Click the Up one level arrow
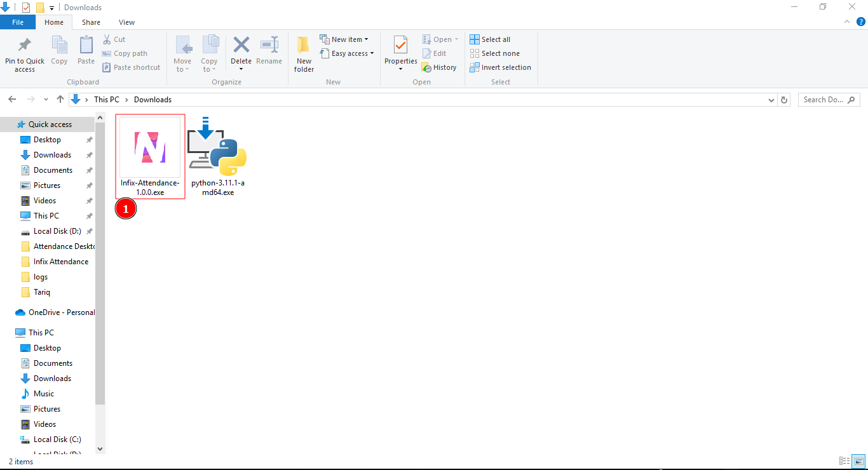The width and height of the screenshot is (868, 470). coord(60,100)
